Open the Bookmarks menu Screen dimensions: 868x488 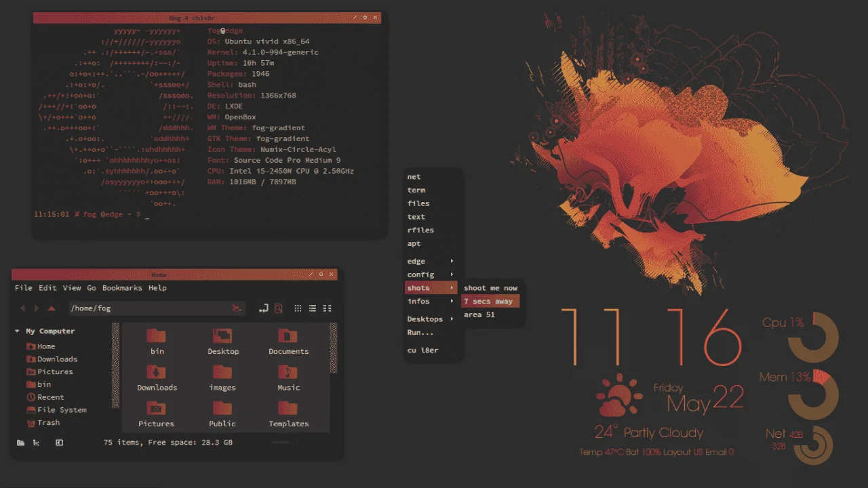[x=122, y=288]
